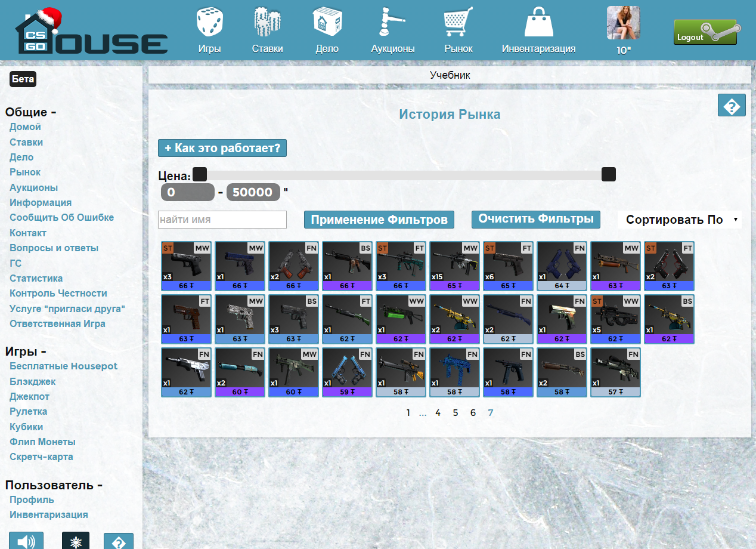Image resolution: width=756 pixels, height=549 pixels.
Task: Toggle the snowflake effect icon
Action: 76,542
